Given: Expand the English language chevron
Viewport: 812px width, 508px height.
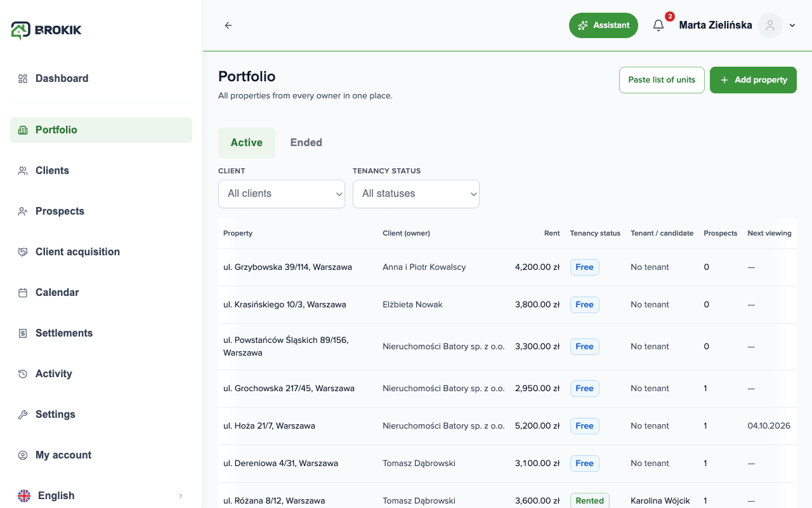Looking at the screenshot, I should (181, 496).
